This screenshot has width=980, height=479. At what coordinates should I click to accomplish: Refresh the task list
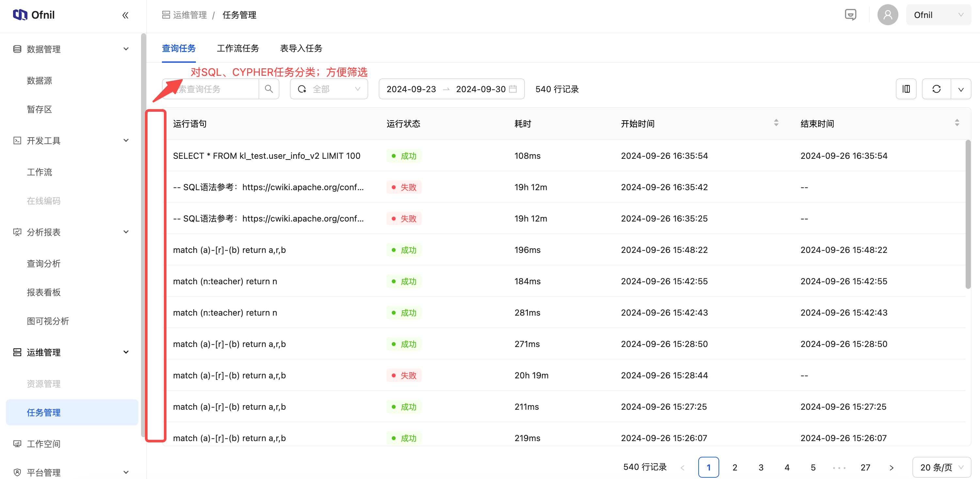[x=936, y=89]
